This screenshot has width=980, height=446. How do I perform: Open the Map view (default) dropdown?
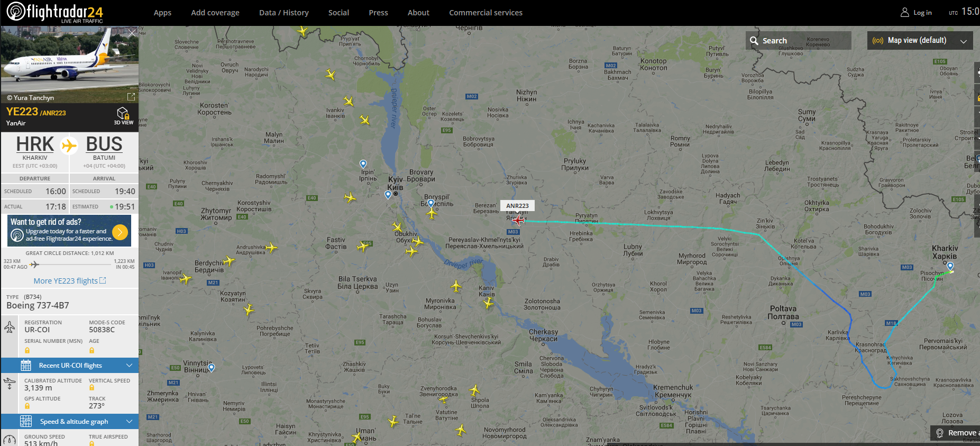(920, 40)
